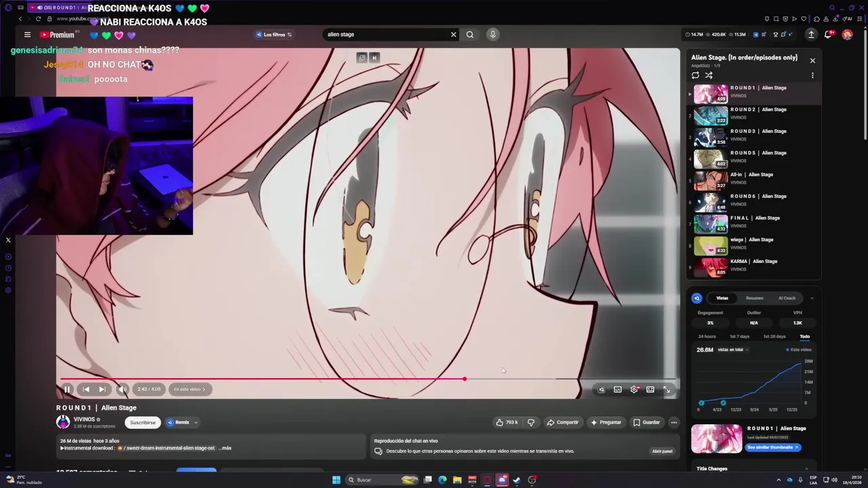Skip to the next video button
The image size is (868, 488).
102,389
